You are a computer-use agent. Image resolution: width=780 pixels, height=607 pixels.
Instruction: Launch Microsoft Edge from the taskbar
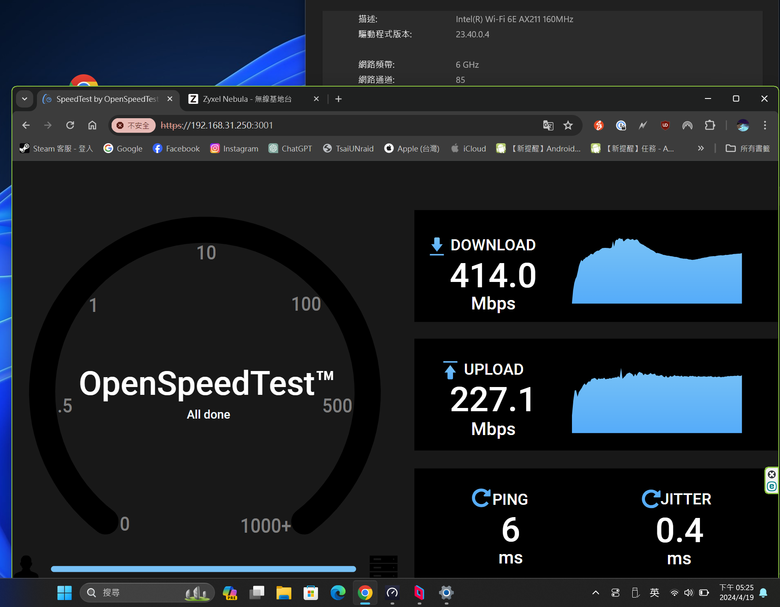(x=338, y=593)
